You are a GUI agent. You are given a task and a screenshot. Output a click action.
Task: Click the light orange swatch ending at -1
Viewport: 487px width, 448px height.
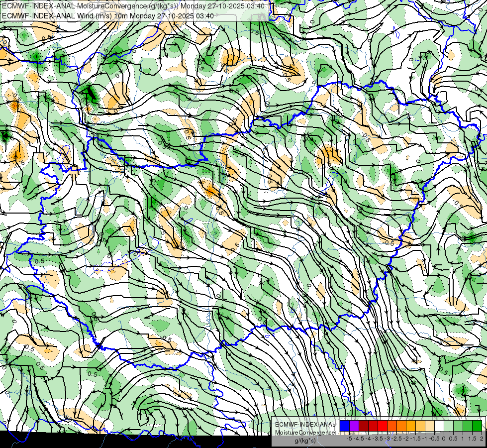420,426
